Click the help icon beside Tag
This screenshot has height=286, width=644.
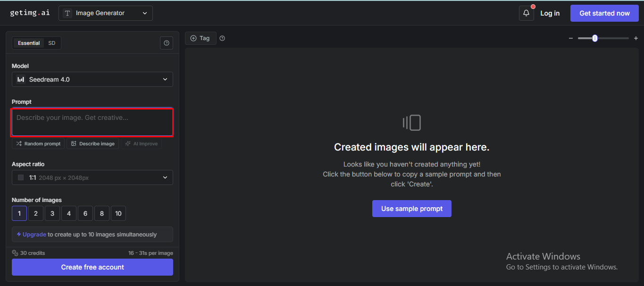222,38
